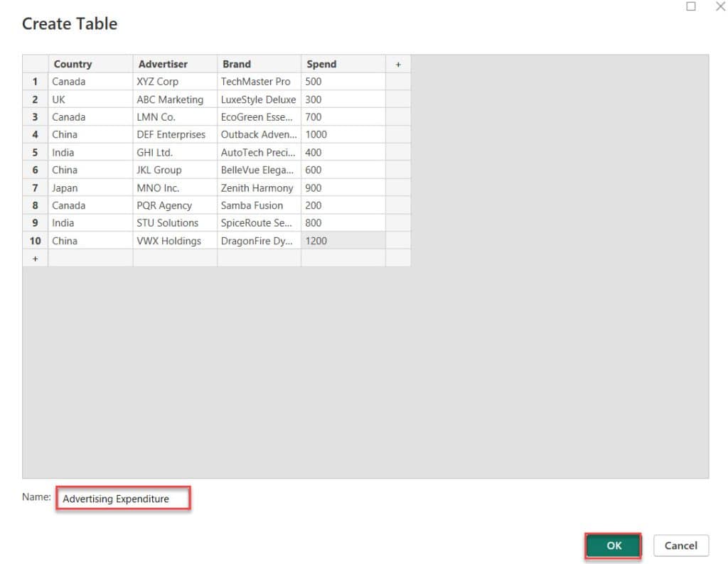Image resolution: width=728 pixels, height=564 pixels.
Task: Click the spend value 400 cell
Action: (343, 152)
